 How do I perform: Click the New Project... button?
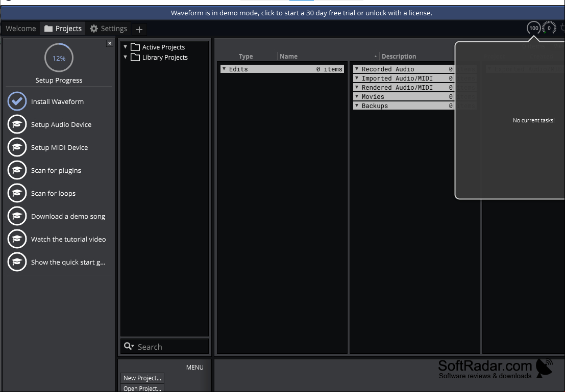tap(142, 378)
